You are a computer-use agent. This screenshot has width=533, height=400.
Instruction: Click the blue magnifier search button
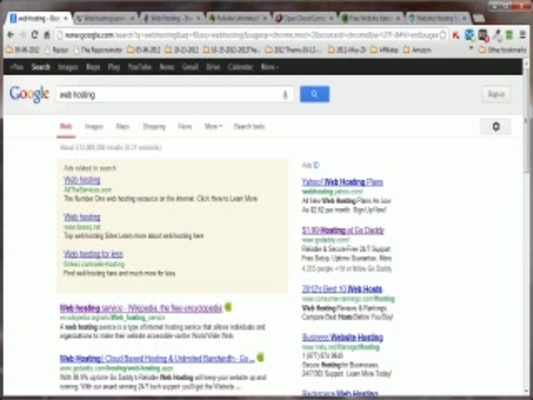[x=314, y=94]
